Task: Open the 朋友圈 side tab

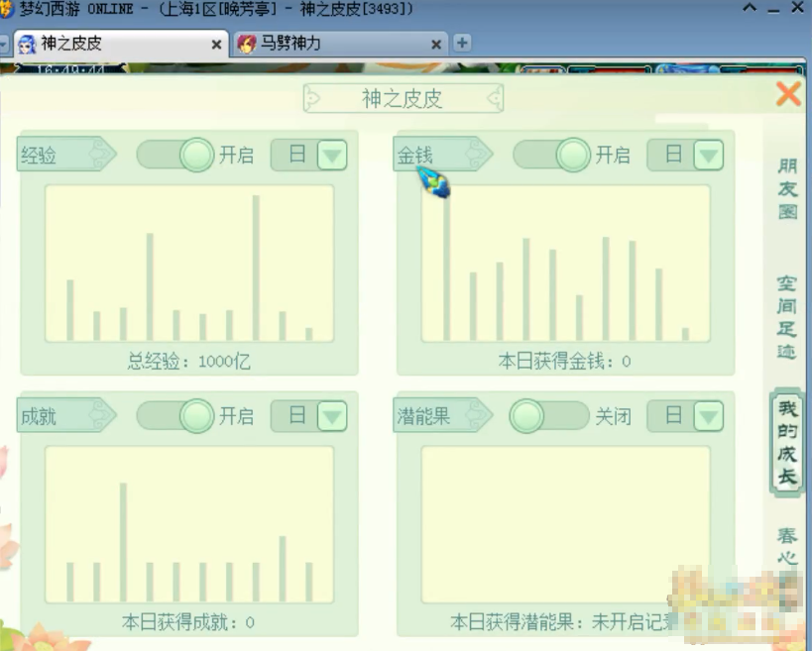Action: click(787, 189)
